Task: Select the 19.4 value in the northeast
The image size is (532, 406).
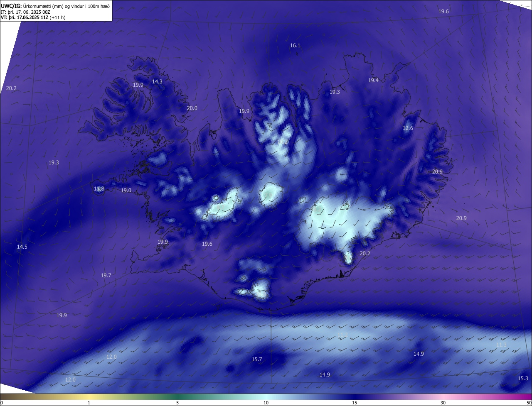Action: (x=373, y=80)
